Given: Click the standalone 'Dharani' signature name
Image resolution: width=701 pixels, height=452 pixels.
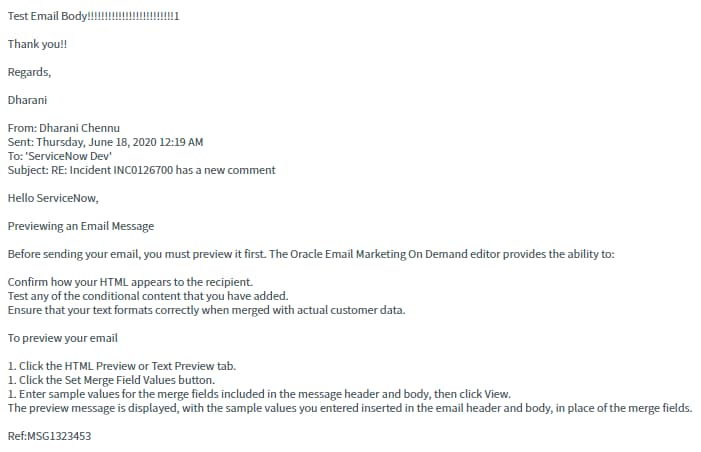Looking at the screenshot, I should pos(27,99).
